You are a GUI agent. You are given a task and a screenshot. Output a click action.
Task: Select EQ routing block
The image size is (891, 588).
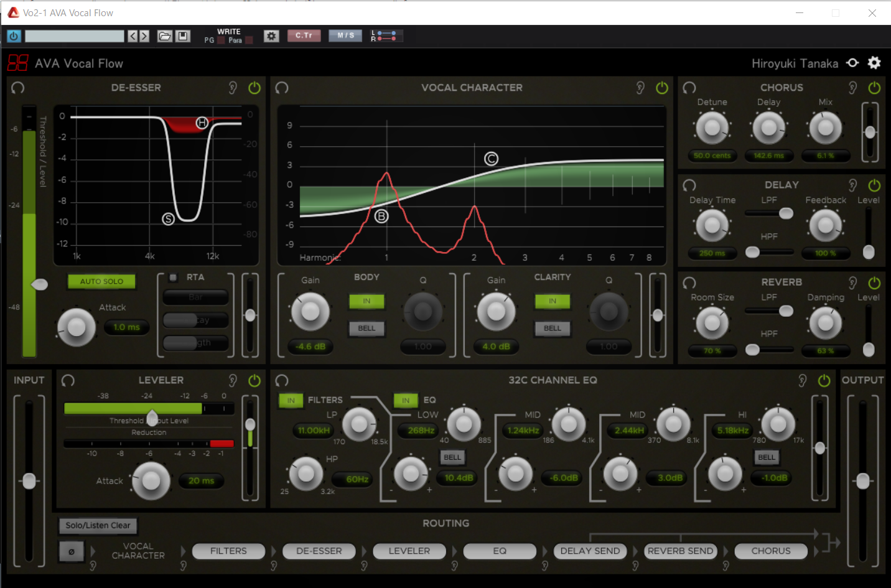[500, 551]
